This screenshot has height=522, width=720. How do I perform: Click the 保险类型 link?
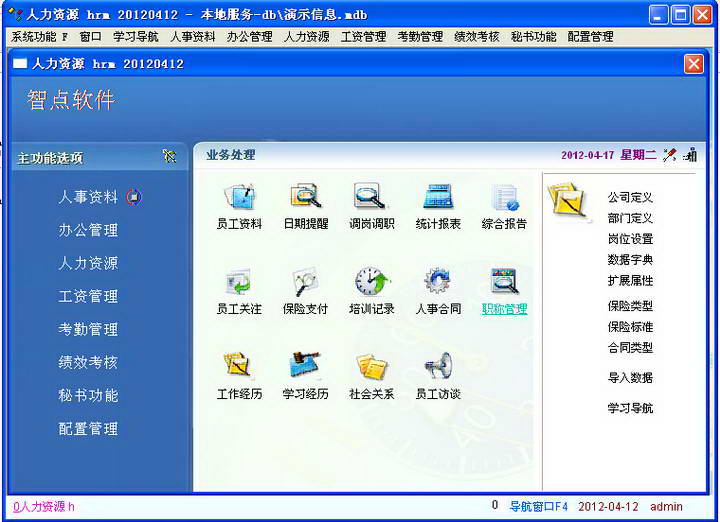click(630, 306)
